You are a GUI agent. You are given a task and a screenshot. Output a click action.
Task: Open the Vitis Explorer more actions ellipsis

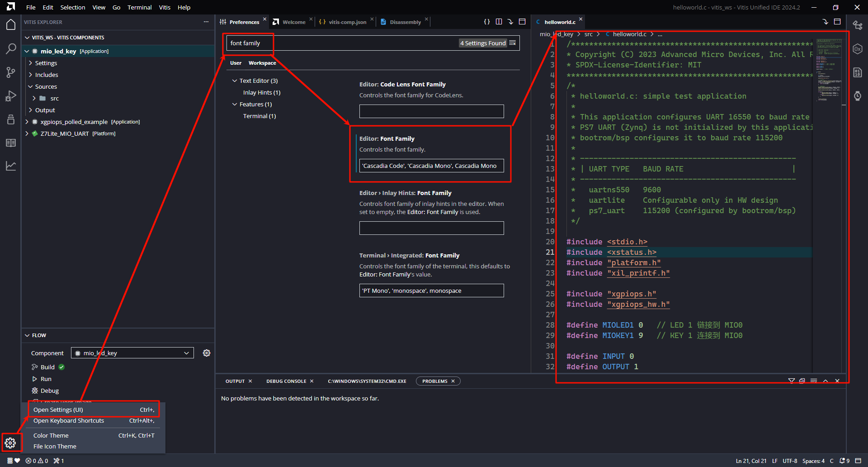point(206,22)
